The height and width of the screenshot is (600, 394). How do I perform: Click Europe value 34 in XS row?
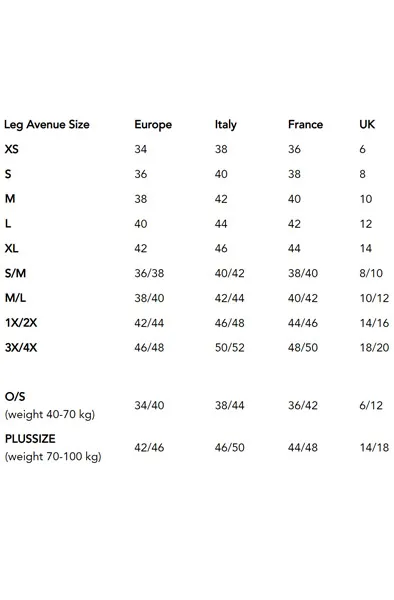pos(141,149)
